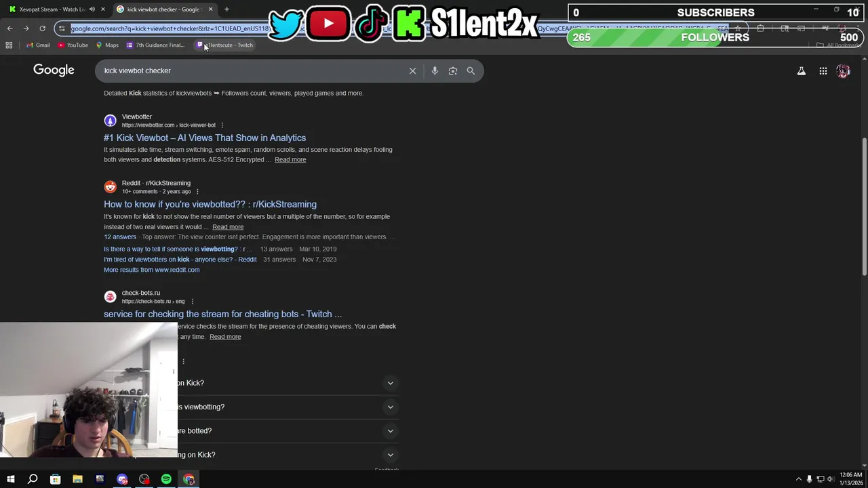This screenshot has height=488, width=868.
Task: Open Microsoft Store from the taskbar
Action: click(x=55, y=479)
